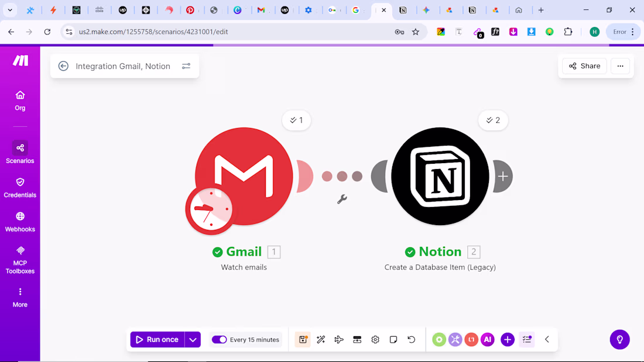This screenshot has width=644, height=362.
Task: Open the browser extensions puzzle icon
Action: pos(568,32)
